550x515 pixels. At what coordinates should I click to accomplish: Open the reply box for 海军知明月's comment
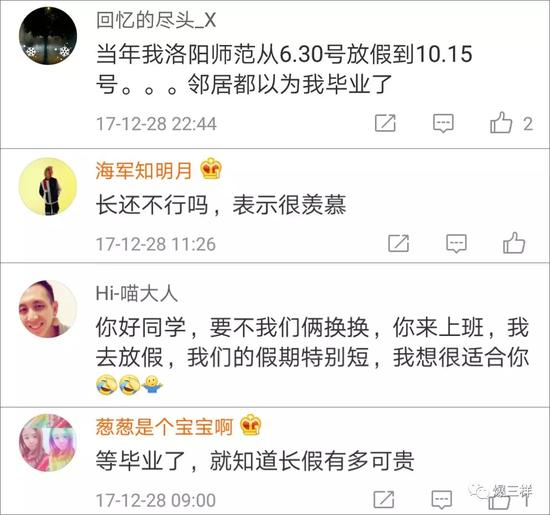tap(456, 243)
